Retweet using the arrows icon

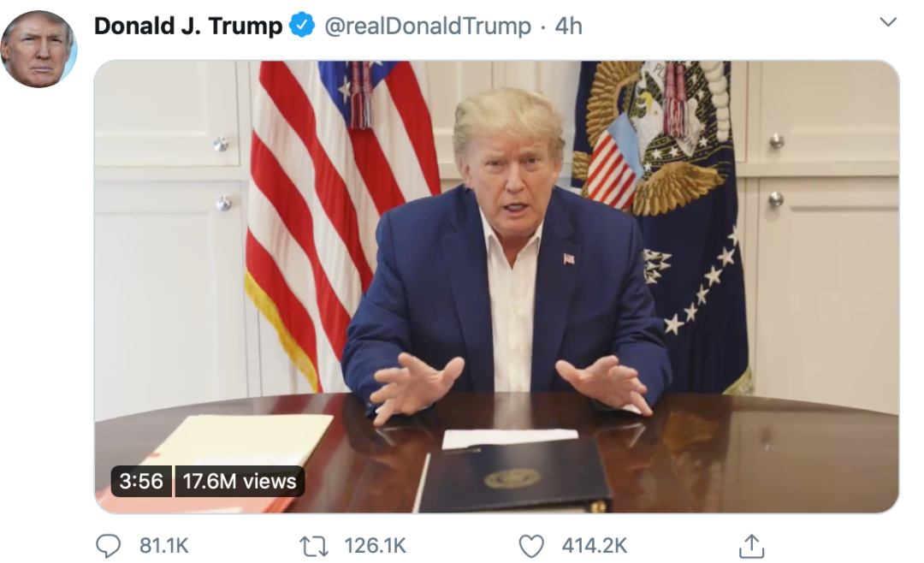(314, 546)
